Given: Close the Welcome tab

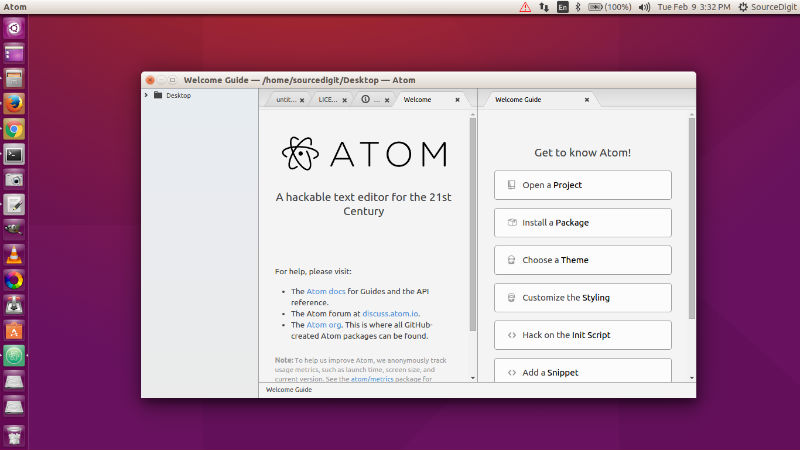Looking at the screenshot, I should [457, 100].
